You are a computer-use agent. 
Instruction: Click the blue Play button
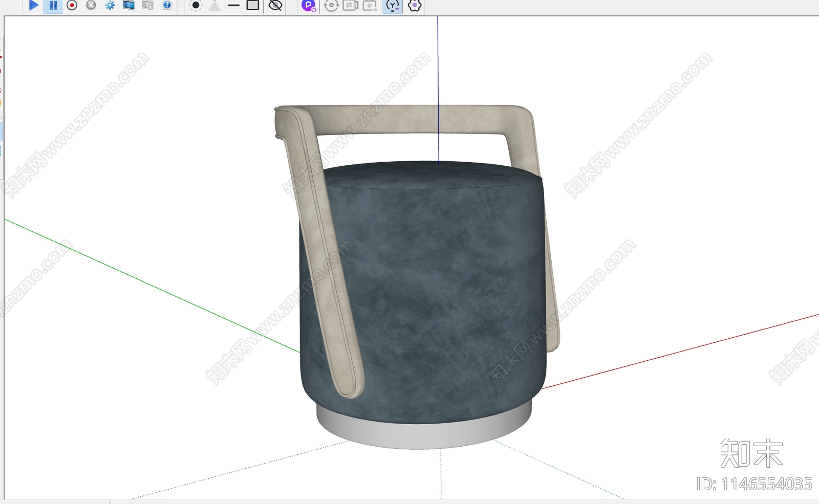34,6
